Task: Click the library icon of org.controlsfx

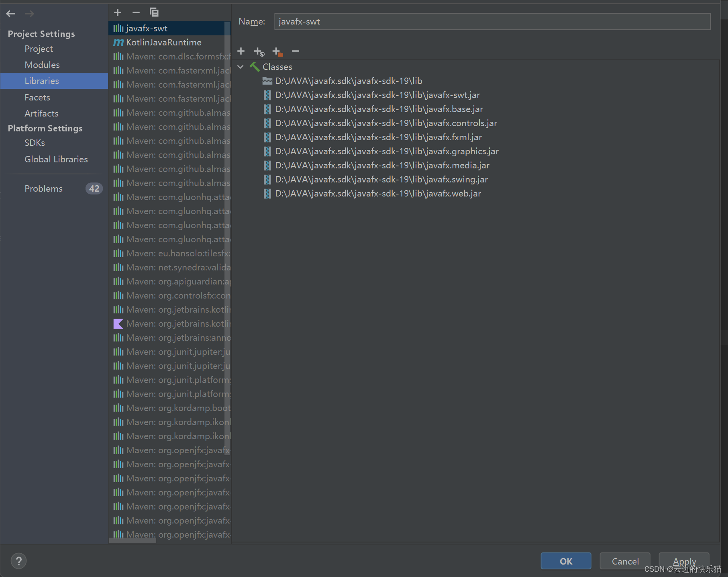Action: tap(118, 295)
